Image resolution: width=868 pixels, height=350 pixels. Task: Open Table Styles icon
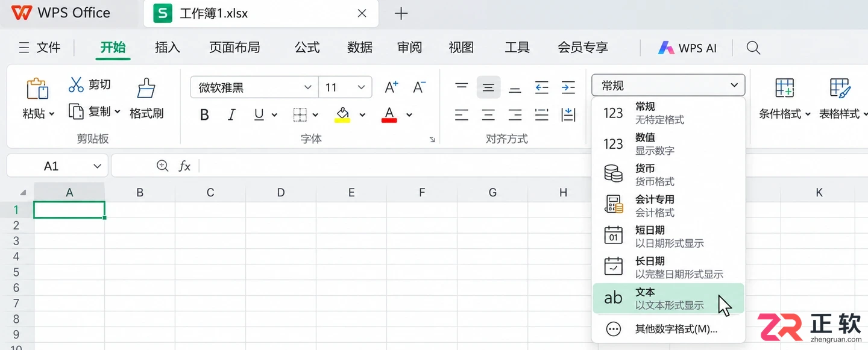840,88
